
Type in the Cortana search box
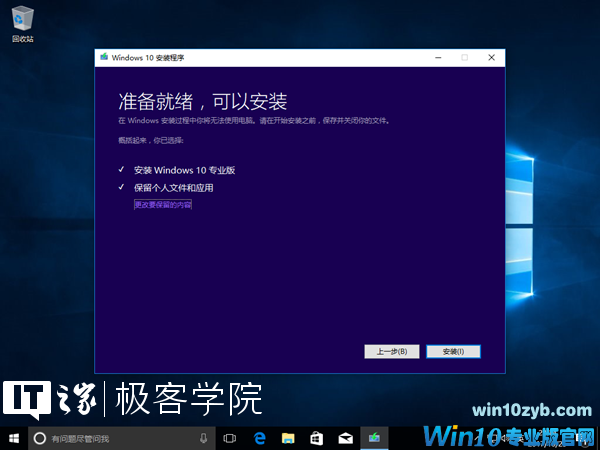[120, 438]
